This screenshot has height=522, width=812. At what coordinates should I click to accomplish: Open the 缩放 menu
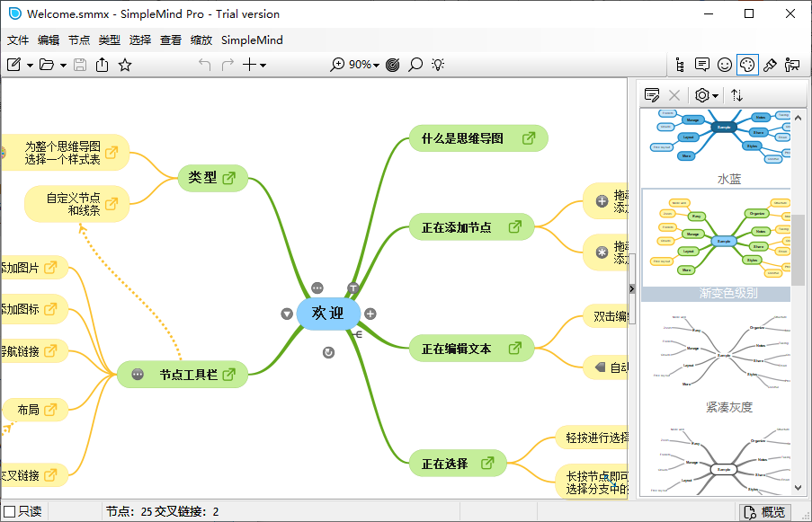click(x=201, y=40)
